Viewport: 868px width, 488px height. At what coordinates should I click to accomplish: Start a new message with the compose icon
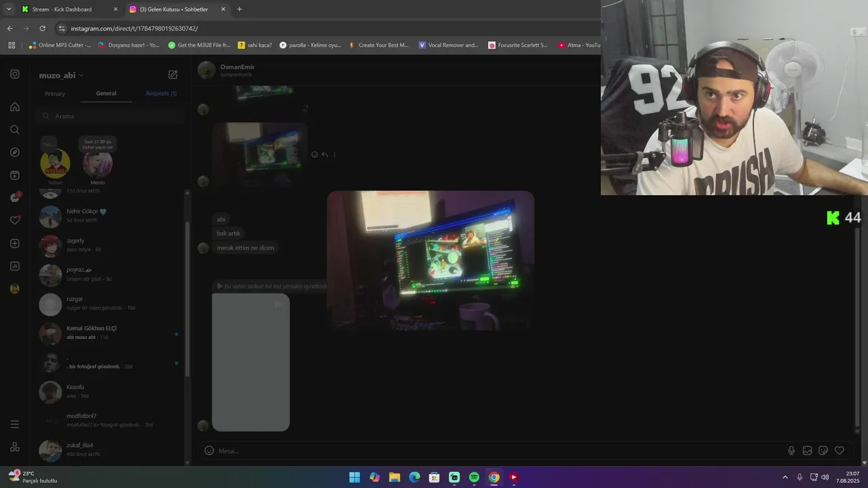[173, 75]
